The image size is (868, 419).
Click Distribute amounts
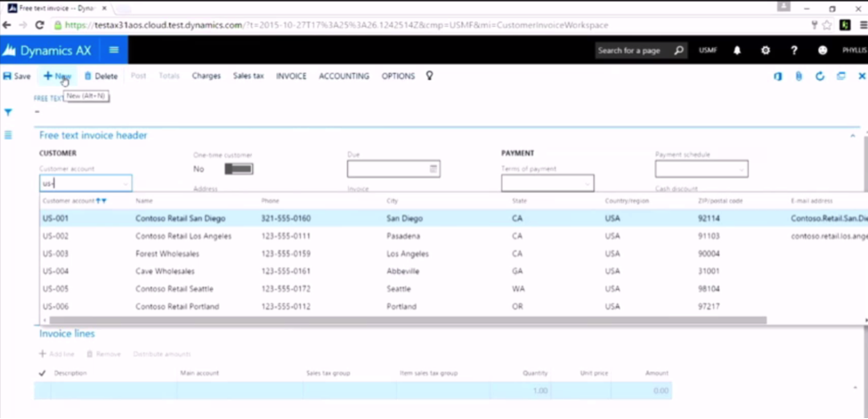pyautogui.click(x=162, y=354)
